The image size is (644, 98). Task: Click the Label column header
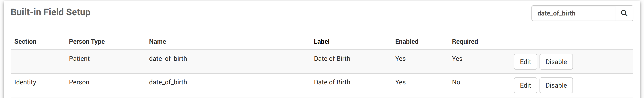[322, 41]
